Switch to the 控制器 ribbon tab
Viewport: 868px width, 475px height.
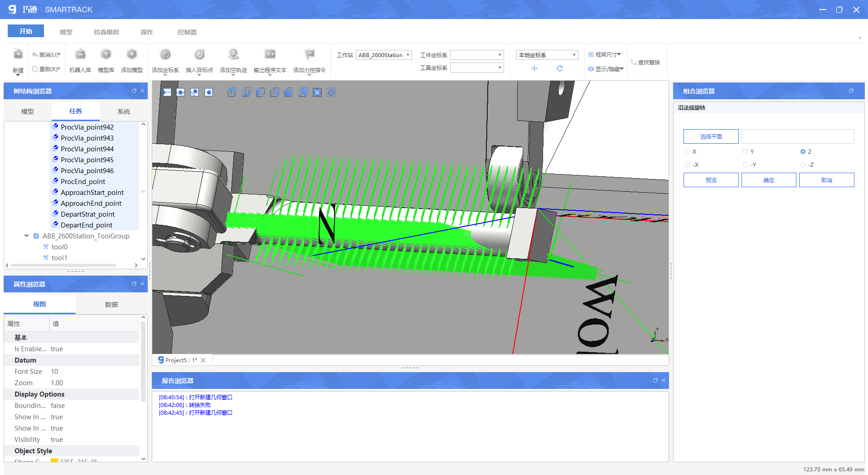tap(187, 32)
